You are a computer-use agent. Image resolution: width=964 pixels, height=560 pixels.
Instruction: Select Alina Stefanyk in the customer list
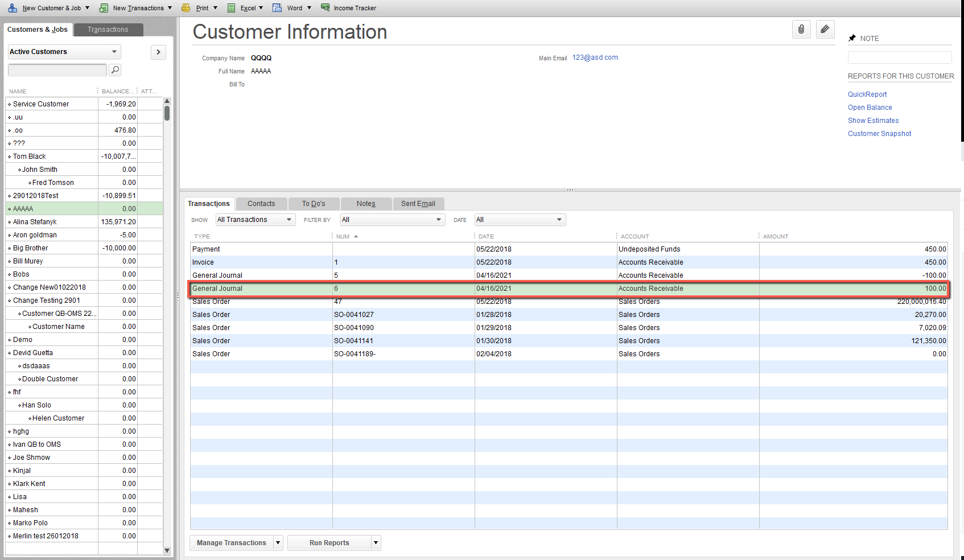coord(35,222)
